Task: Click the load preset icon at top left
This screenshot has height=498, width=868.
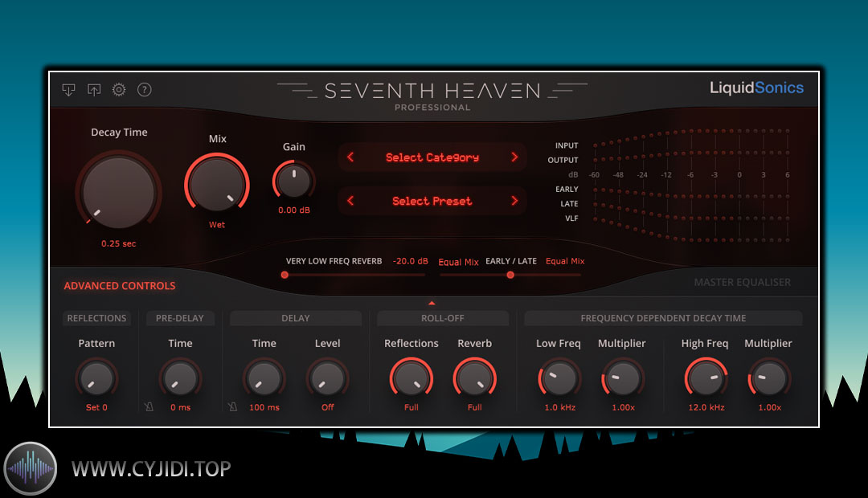Action: 68,90
